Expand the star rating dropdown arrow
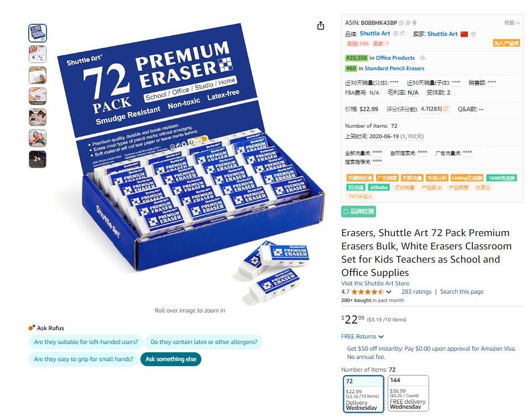 tap(389, 292)
